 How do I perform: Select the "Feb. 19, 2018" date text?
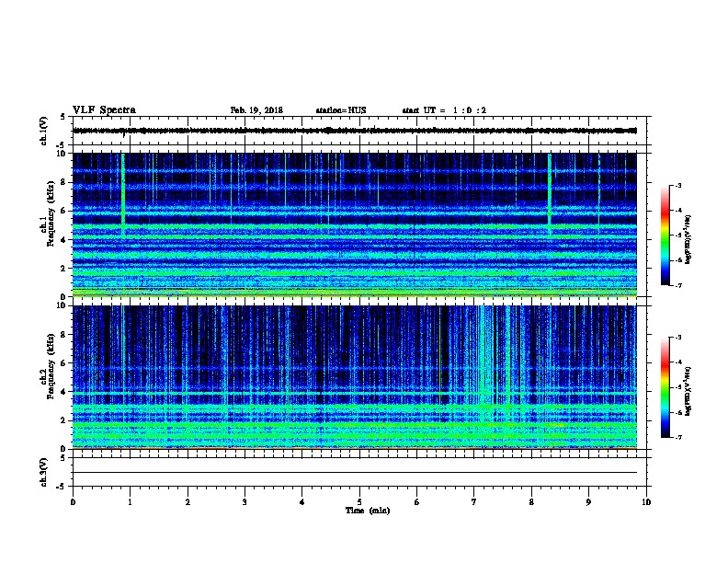point(256,110)
